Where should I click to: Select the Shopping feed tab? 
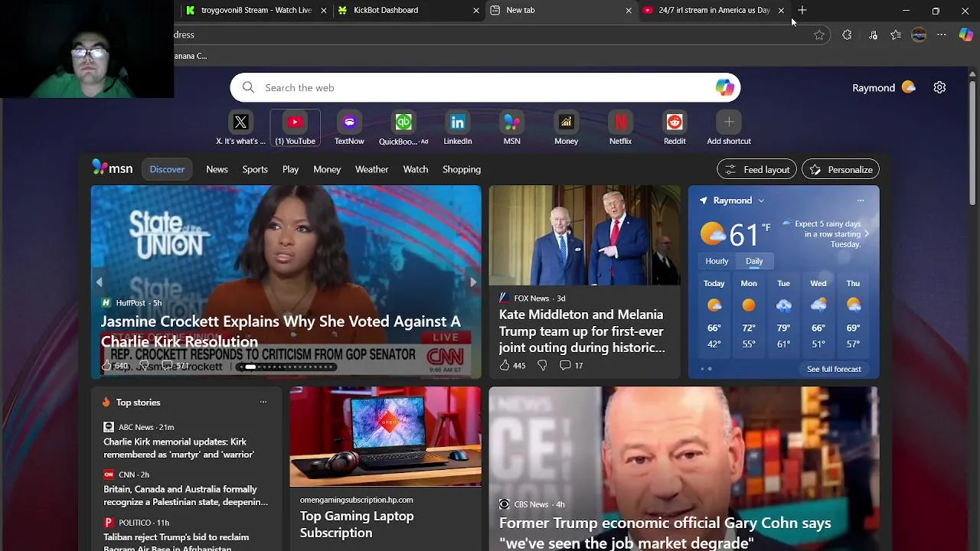462,169
